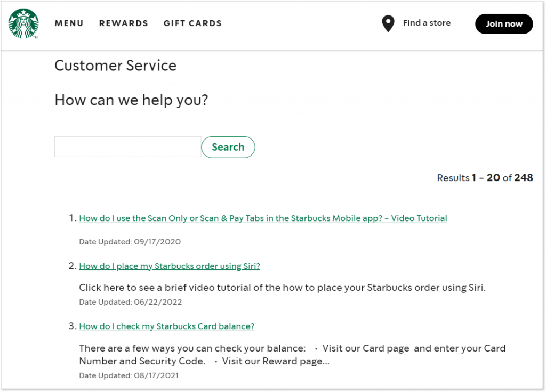Click the Card balance result description

coord(292,354)
